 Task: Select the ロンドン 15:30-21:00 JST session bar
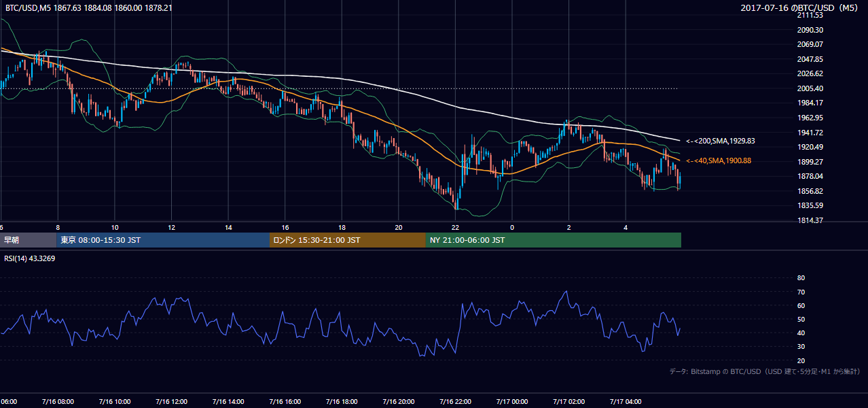coord(348,240)
